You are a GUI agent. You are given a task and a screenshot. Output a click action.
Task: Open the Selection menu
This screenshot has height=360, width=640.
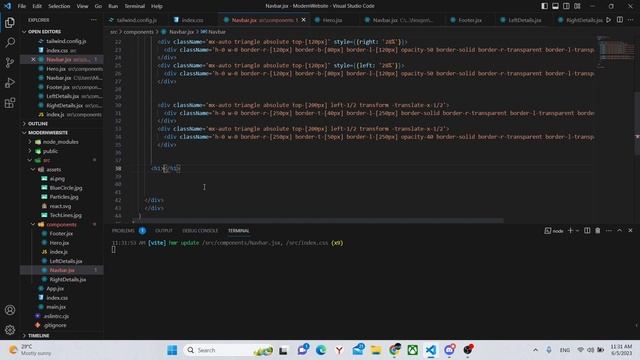coord(59,6)
